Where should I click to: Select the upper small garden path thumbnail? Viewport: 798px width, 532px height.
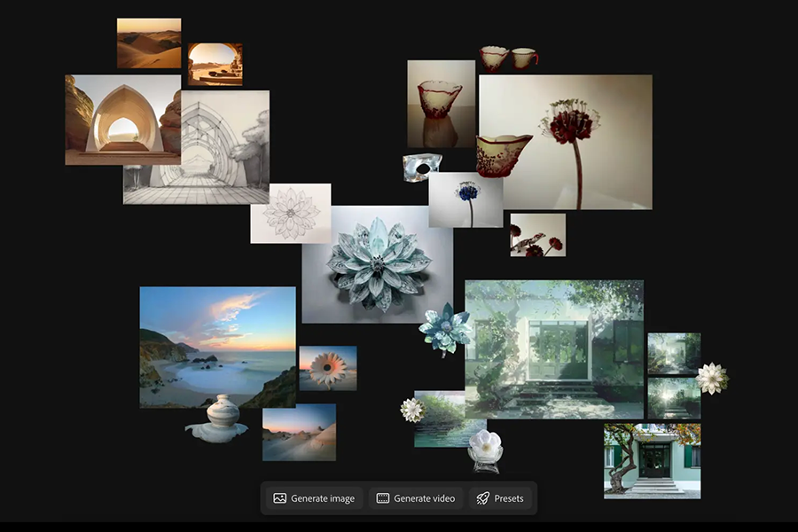(675, 354)
